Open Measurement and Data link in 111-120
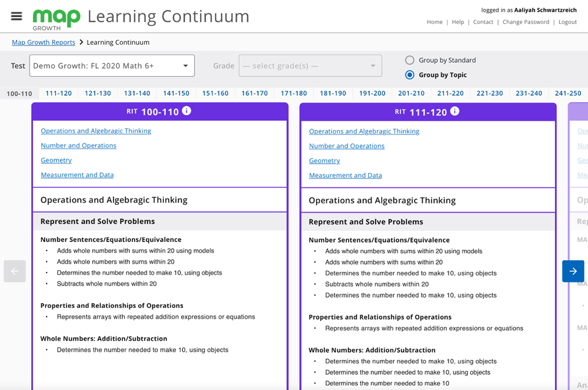Viewport: 588px width, 390px height. pyautogui.click(x=345, y=175)
